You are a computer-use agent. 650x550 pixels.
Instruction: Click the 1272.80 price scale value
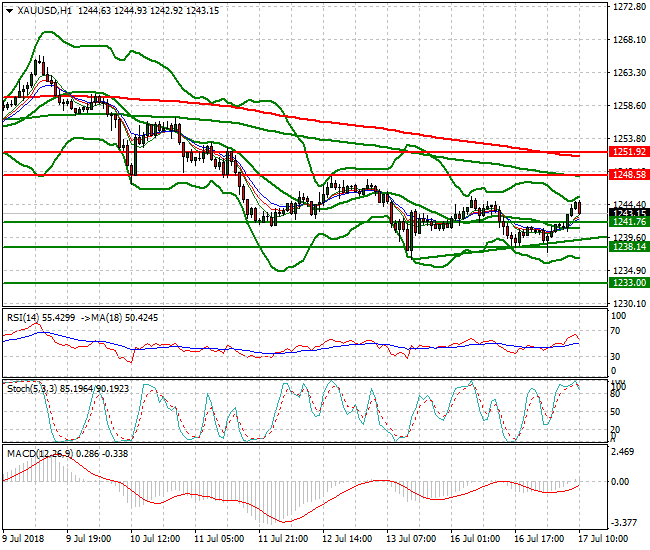click(629, 7)
